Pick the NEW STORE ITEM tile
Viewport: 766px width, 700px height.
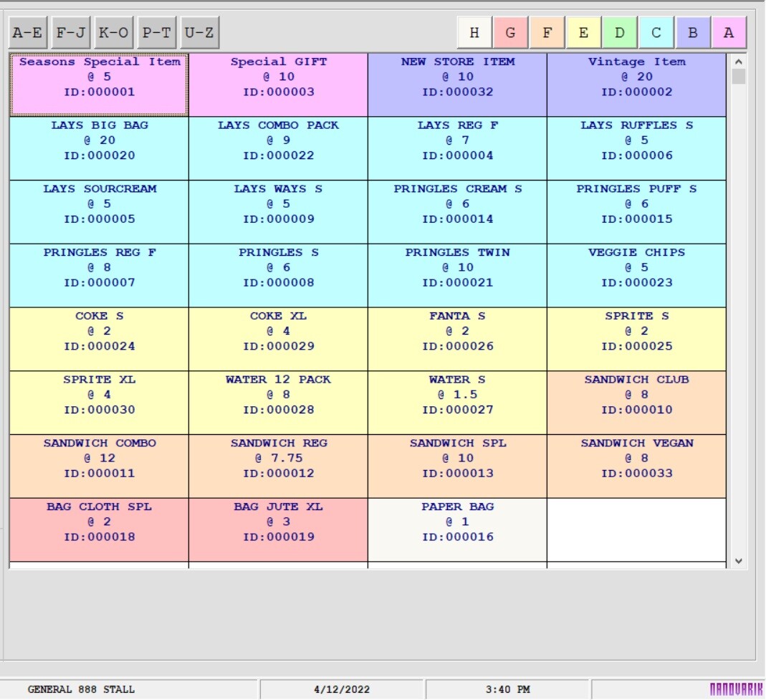click(458, 85)
